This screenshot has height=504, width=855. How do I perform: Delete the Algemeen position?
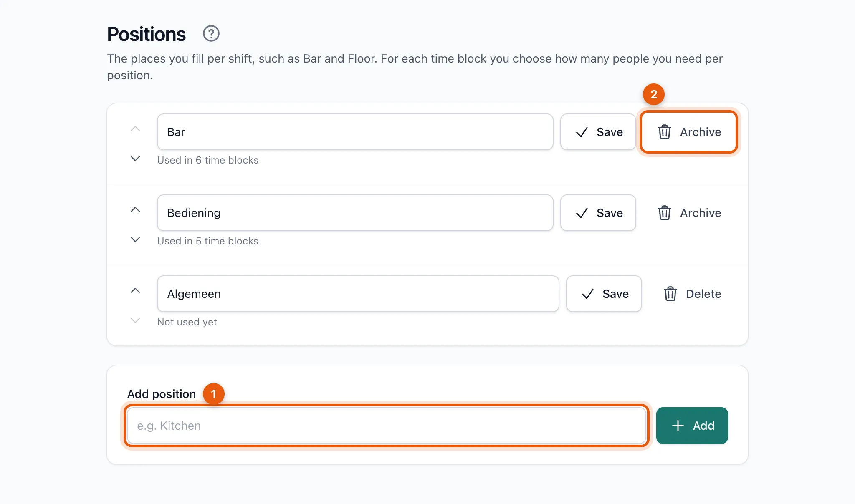tap(692, 294)
